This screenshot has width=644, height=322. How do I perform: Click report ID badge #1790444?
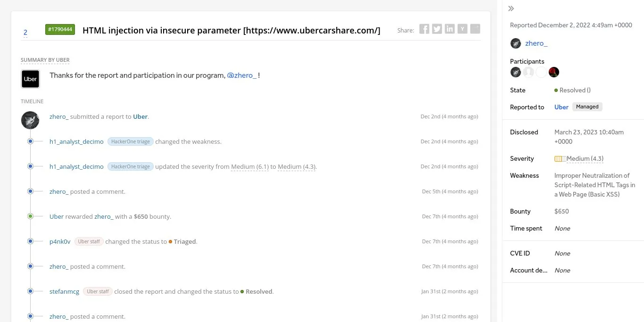pyautogui.click(x=60, y=29)
